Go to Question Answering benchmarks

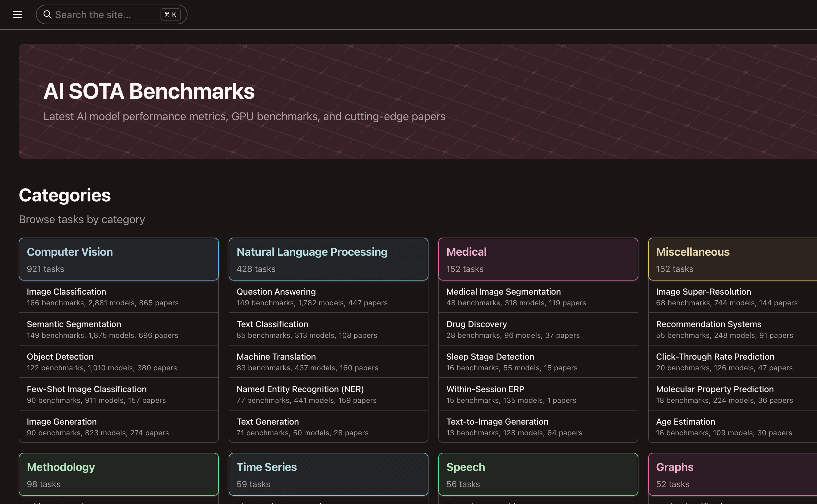coord(328,296)
